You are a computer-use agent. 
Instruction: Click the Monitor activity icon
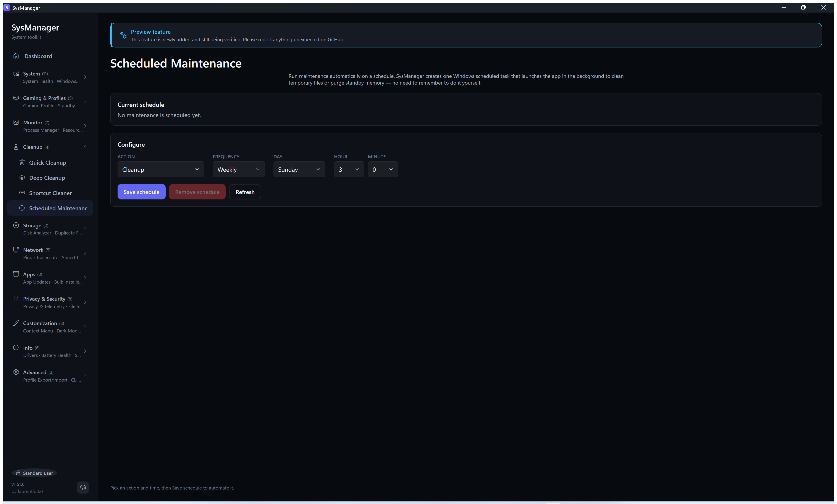[x=16, y=122]
